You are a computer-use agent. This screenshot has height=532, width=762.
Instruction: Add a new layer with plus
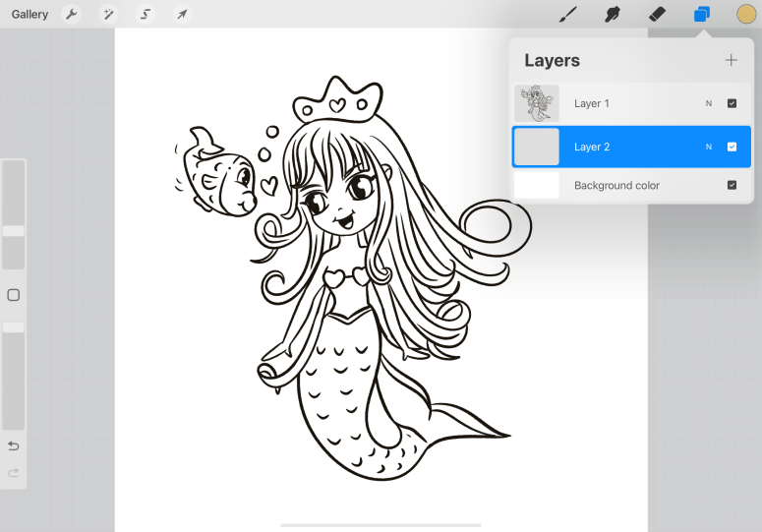pos(731,60)
